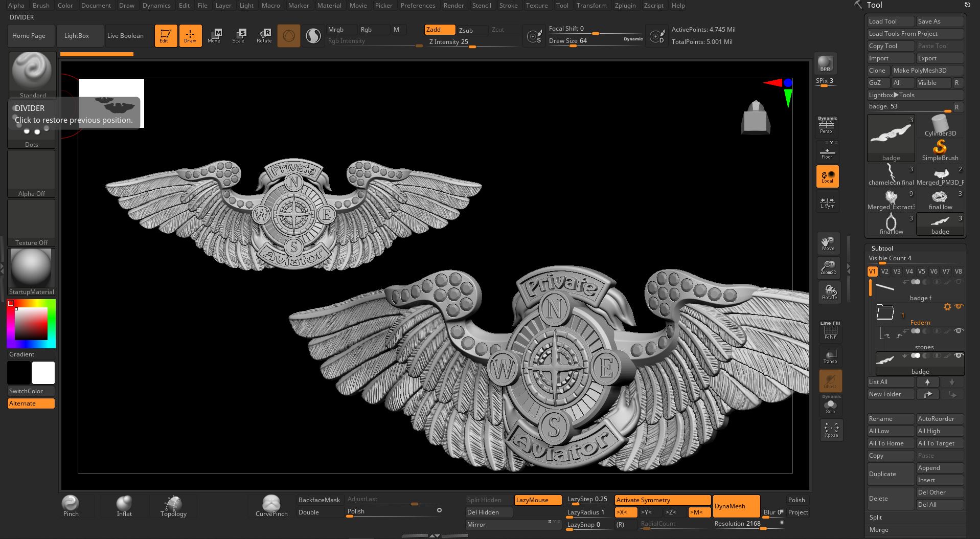
Task: Toggle Federn folder visibility eye
Action: coord(959,306)
